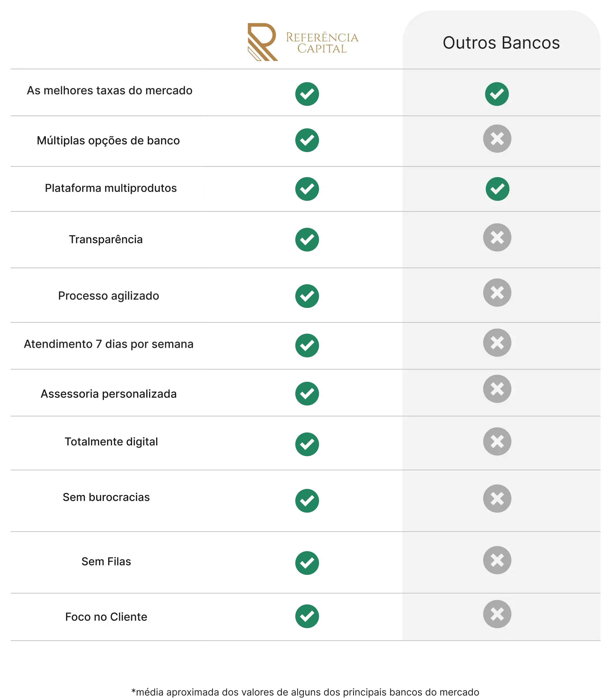Click the footnote about média aproximada

[x=305, y=692]
